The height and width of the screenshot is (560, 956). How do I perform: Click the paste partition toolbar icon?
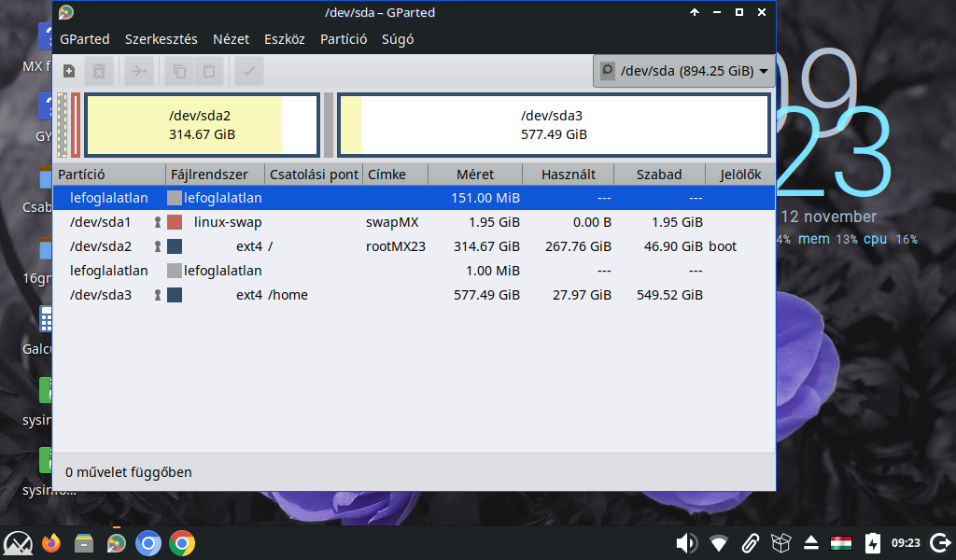tap(209, 71)
